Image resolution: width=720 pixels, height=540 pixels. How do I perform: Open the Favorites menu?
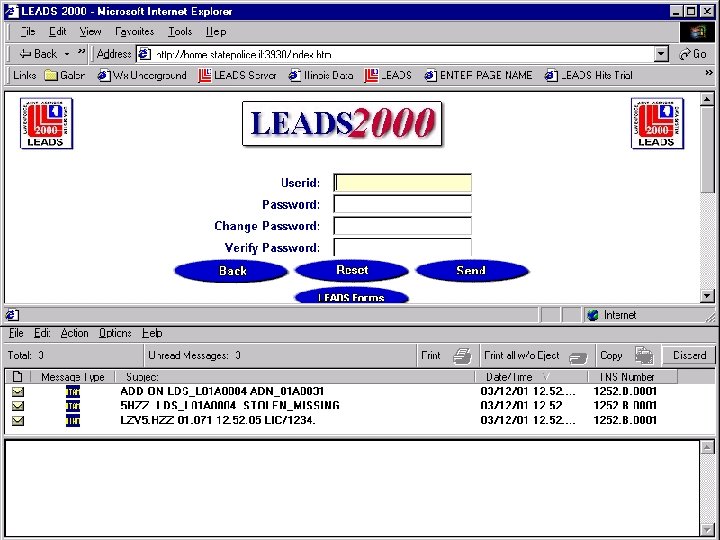tap(135, 32)
